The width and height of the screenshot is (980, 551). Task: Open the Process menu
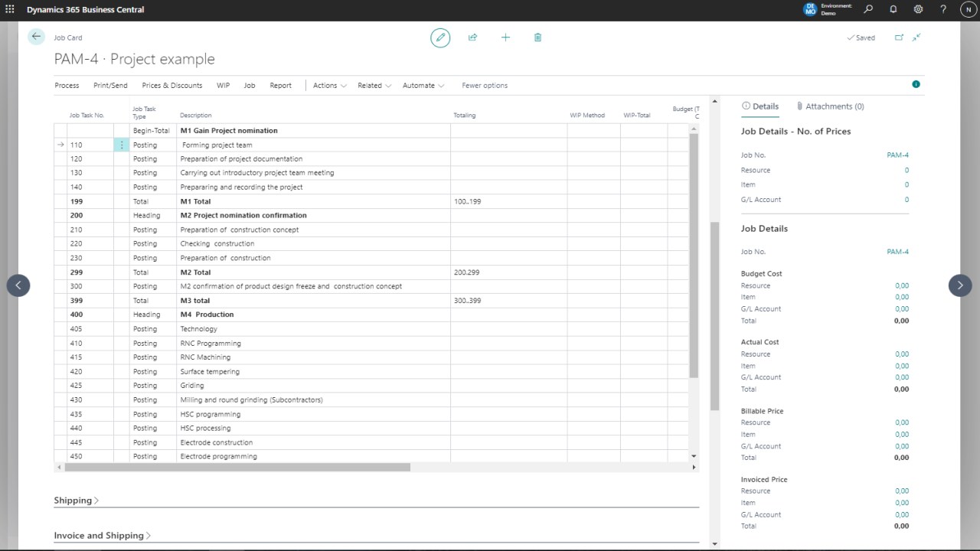click(67, 85)
